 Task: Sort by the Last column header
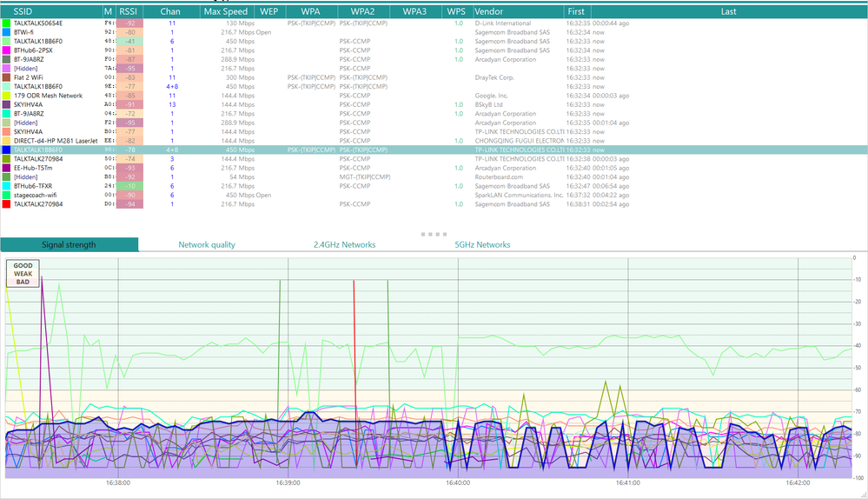(x=728, y=11)
